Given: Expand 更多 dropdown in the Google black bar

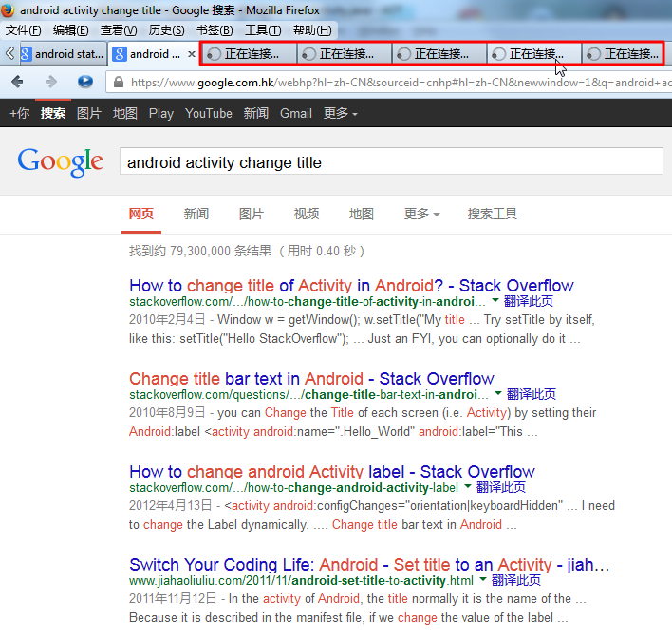Looking at the screenshot, I should [x=341, y=113].
